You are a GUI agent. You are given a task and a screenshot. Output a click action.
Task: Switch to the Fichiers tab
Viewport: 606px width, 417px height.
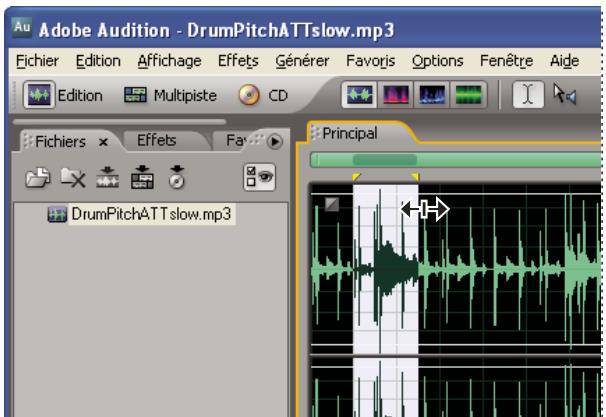61,142
